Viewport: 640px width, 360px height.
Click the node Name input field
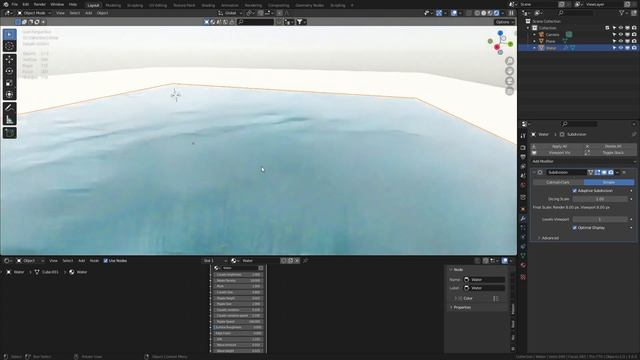484,280
